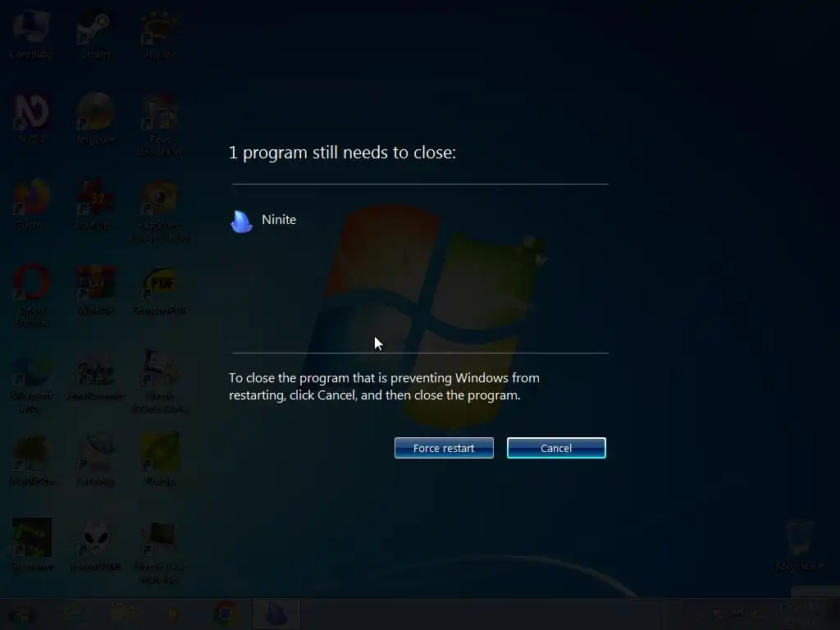Cancel the restart

pos(556,448)
